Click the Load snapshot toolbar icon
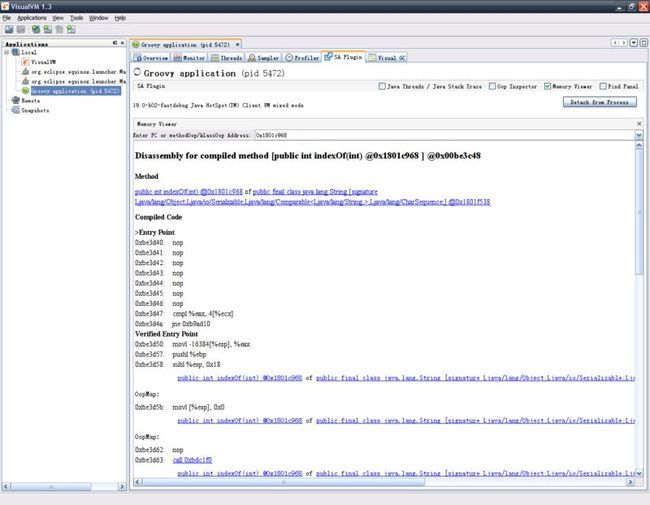 pyautogui.click(x=9, y=29)
